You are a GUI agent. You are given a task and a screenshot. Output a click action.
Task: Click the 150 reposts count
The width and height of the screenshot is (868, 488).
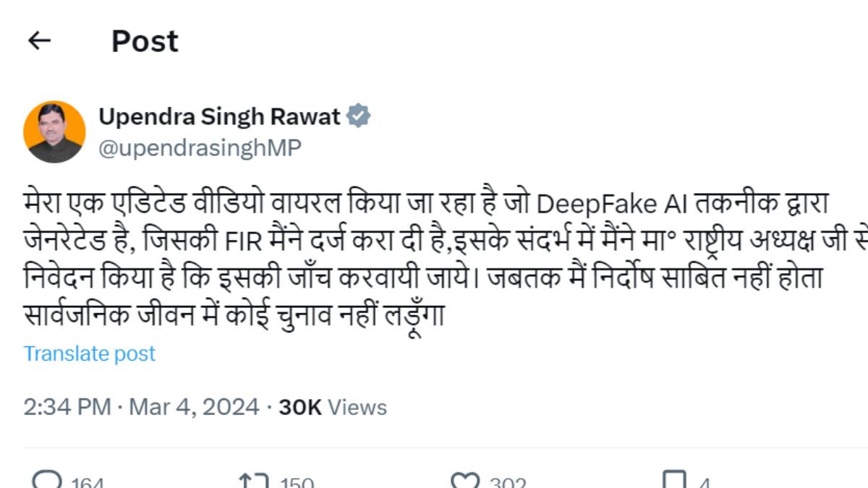coord(297,483)
